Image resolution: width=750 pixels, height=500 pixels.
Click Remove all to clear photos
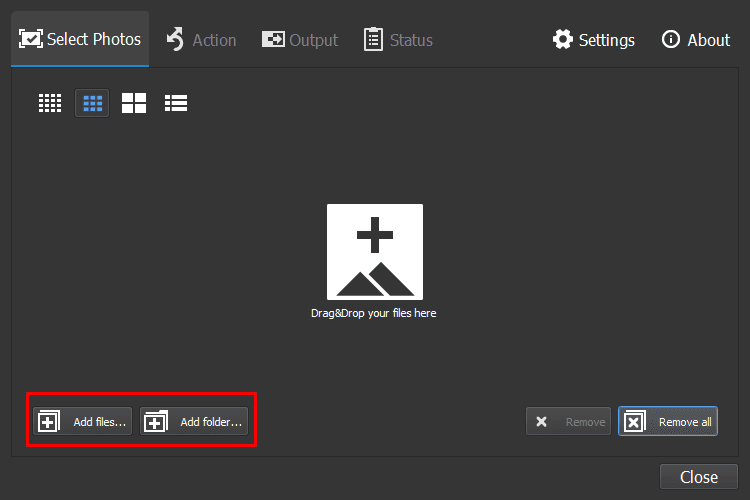pyautogui.click(x=668, y=422)
